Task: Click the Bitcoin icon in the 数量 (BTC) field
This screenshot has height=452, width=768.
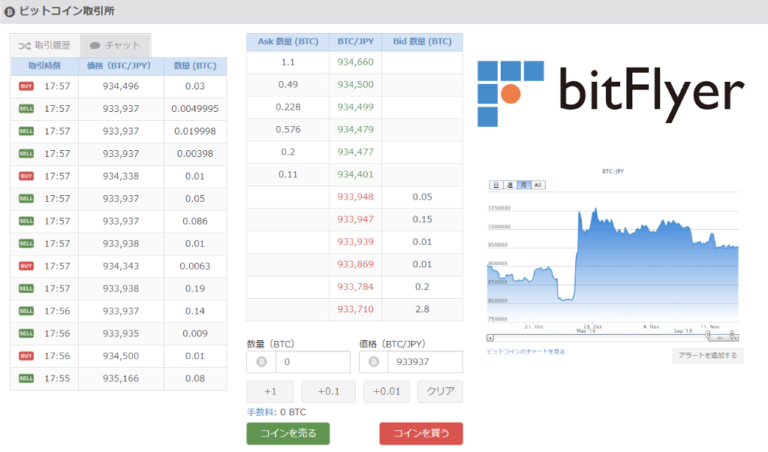Action: pos(262,362)
